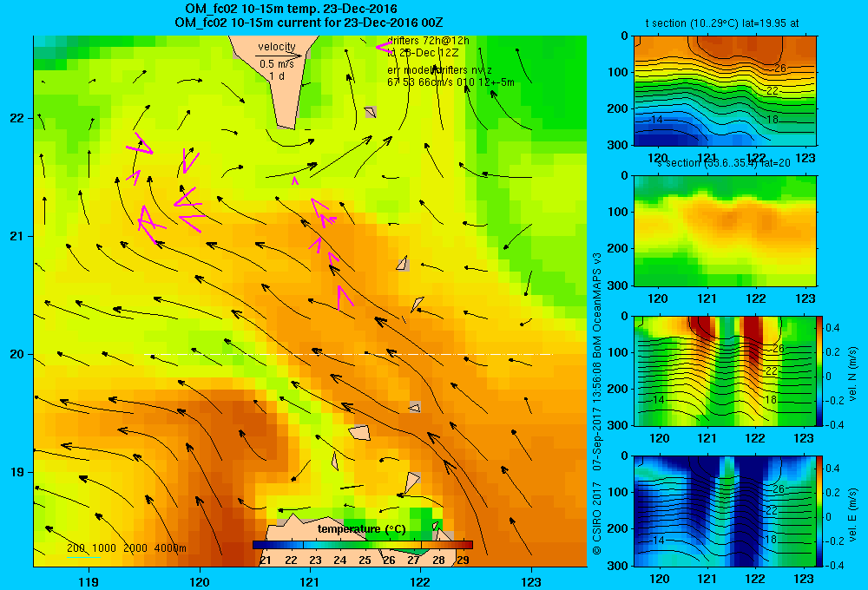Click the 'vel. N (m/s)' axis label
This screenshot has width=868, height=590.
point(853,374)
